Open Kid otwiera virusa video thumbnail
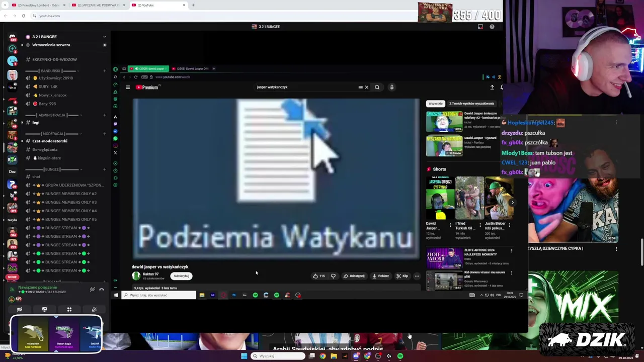Screen dimensions: 644x362 [x=444, y=281]
